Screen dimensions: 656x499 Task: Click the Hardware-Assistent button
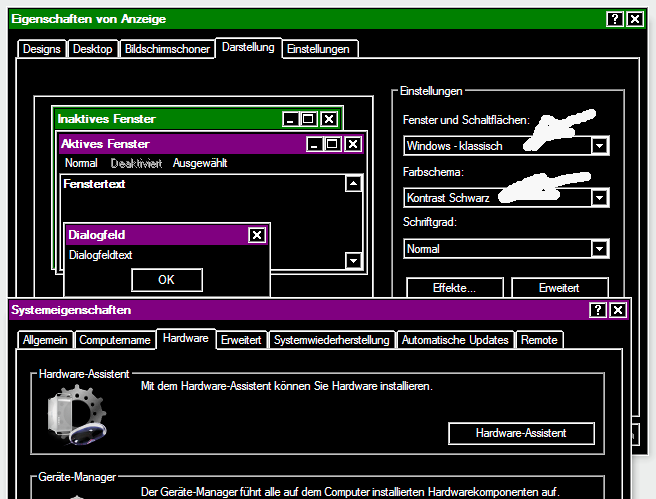coord(521,433)
